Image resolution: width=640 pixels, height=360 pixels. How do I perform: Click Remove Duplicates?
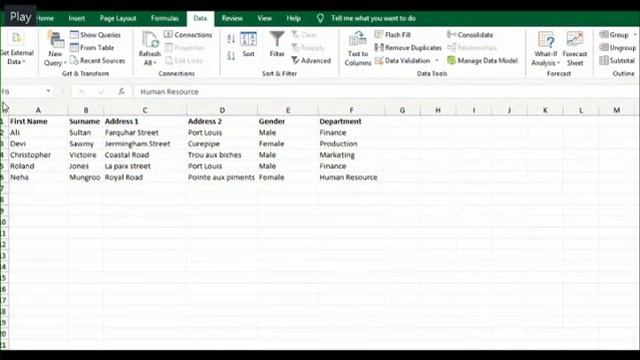click(408, 48)
